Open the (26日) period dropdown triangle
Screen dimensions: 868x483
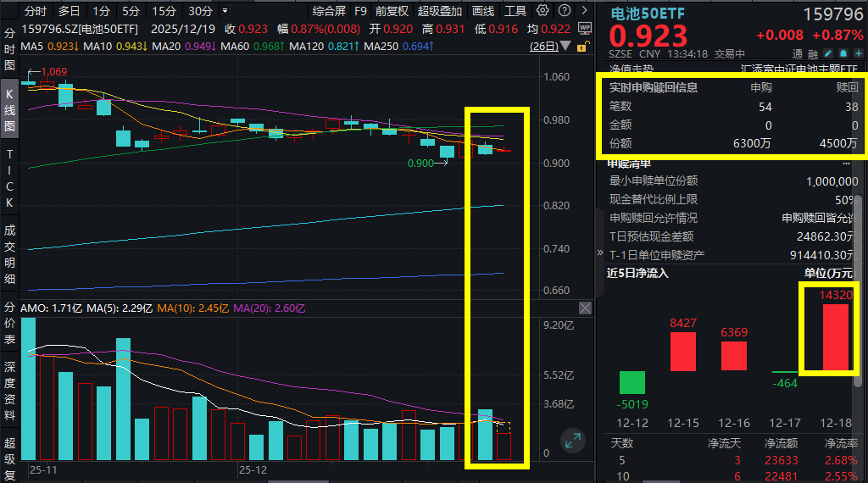(x=565, y=46)
